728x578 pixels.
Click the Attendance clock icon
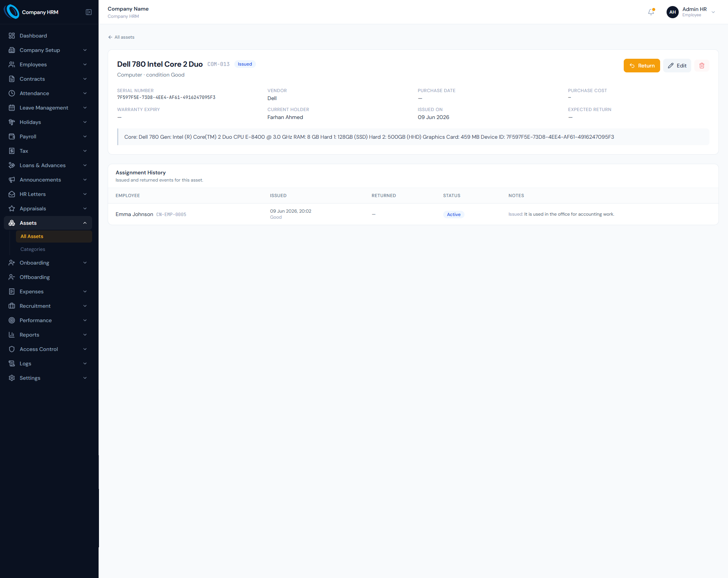tap(12, 93)
